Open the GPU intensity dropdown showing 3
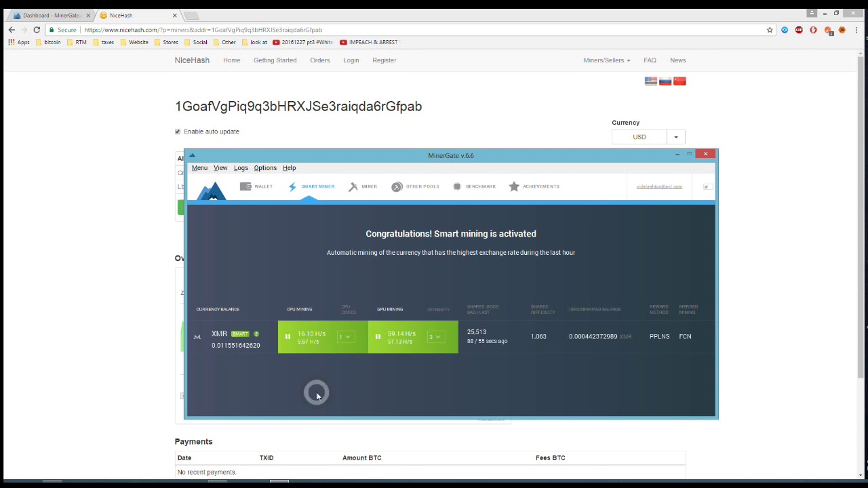 coord(435,337)
